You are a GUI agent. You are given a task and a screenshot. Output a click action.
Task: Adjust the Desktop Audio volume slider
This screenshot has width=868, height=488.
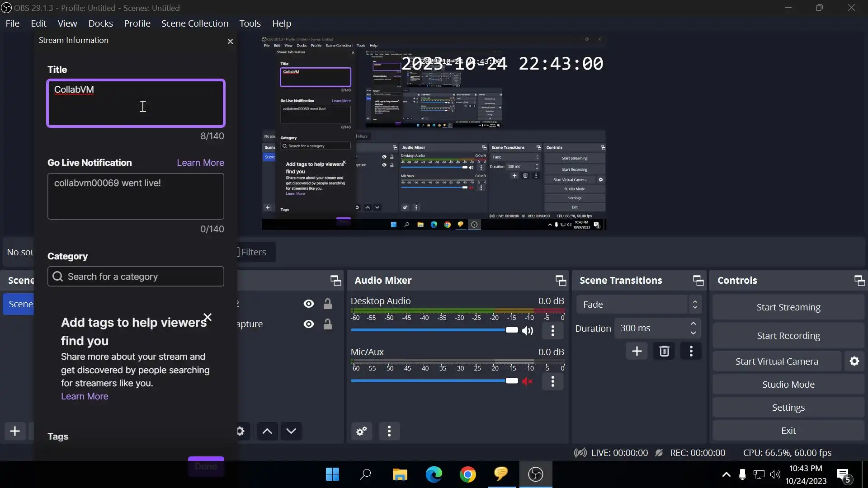(511, 330)
